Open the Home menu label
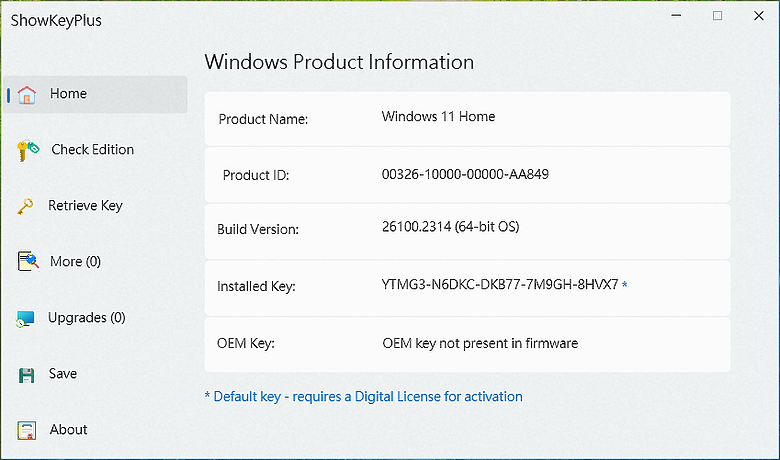Viewport: 780px width, 460px height. click(x=69, y=93)
